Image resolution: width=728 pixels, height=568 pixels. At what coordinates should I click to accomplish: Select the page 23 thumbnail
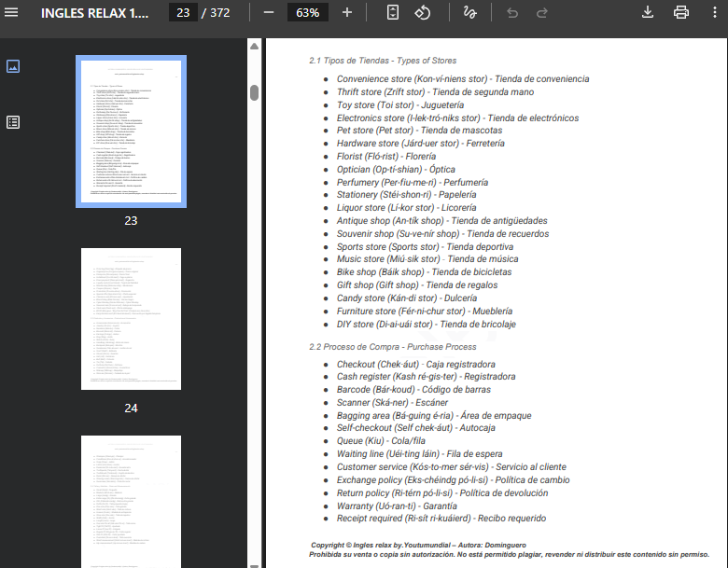(x=131, y=132)
